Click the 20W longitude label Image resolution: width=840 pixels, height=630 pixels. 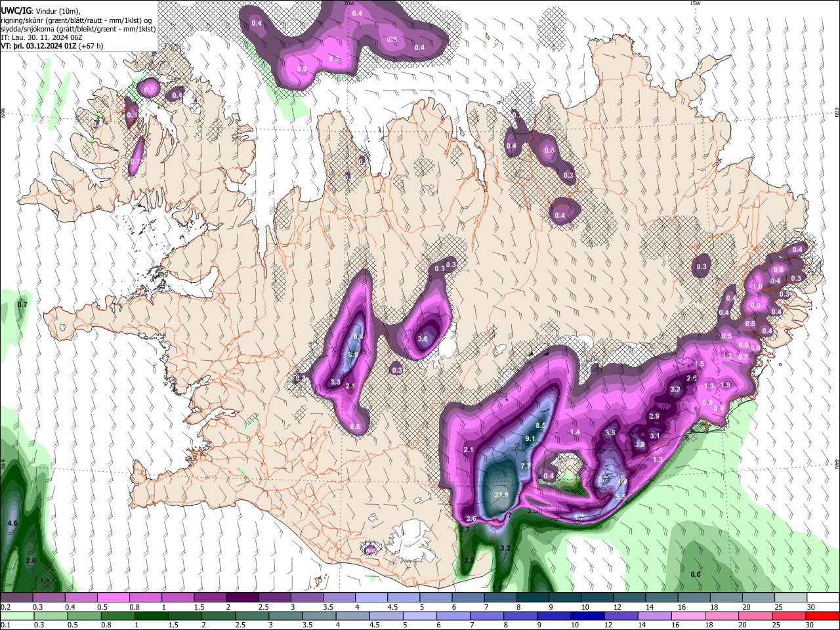point(349,3)
